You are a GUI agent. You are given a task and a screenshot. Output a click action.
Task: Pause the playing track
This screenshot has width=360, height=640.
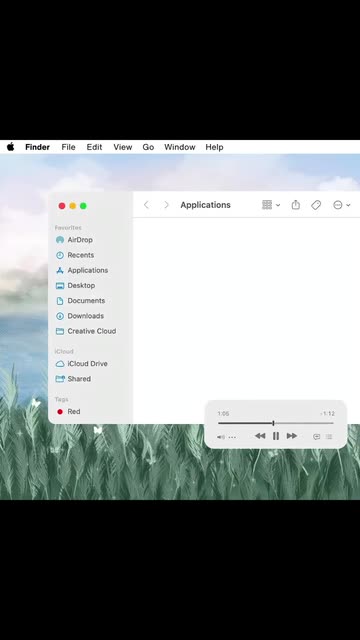point(276,436)
